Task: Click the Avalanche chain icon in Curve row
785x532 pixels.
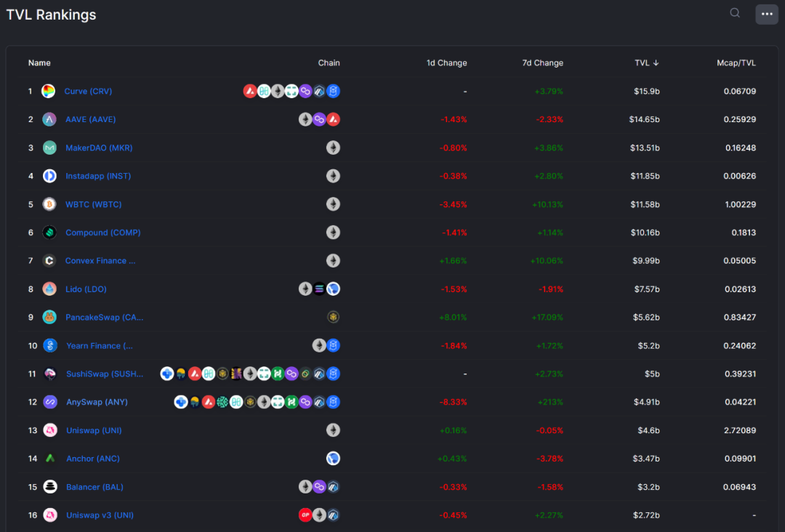Action: pos(250,91)
